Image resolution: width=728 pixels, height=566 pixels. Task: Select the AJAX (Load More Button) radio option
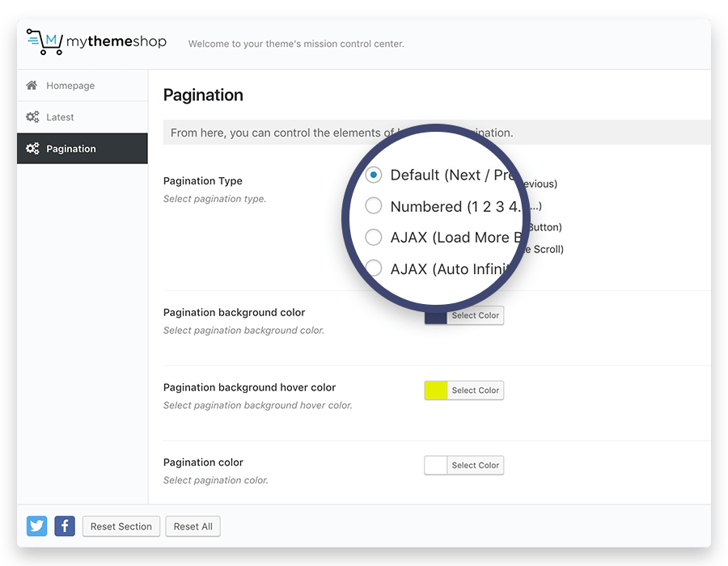click(x=373, y=237)
